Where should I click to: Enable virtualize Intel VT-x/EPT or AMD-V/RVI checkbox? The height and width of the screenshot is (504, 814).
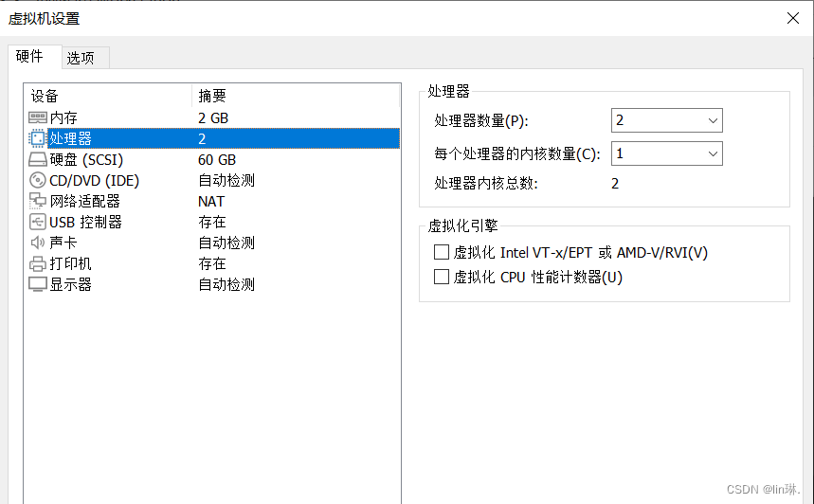442,252
